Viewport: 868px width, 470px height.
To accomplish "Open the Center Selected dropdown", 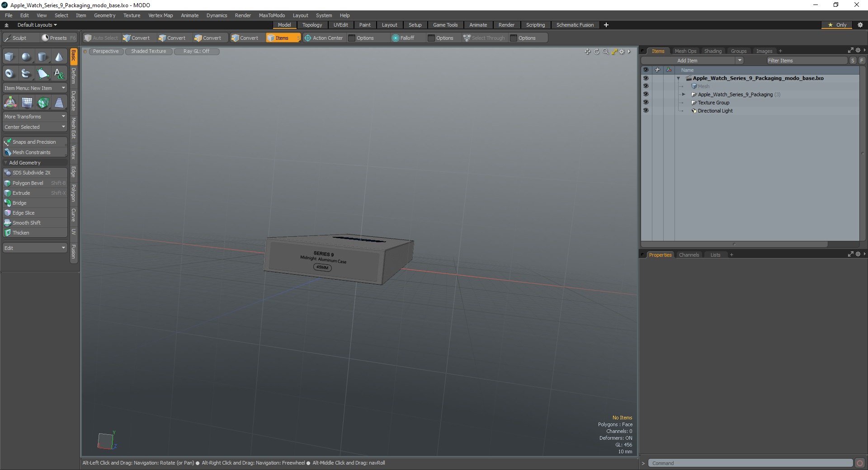I will pyautogui.click(x=35, y=127).
